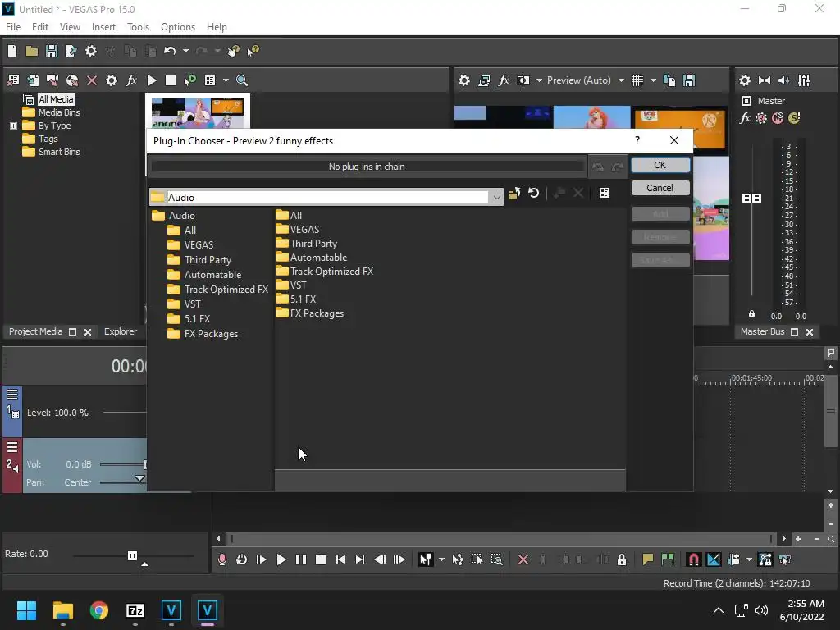Go to start of the project
The image size is (840, 630).
[340, 559]
